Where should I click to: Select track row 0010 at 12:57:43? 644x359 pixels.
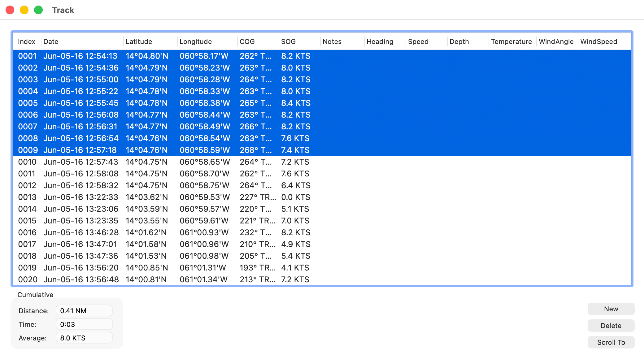(322, 162)
